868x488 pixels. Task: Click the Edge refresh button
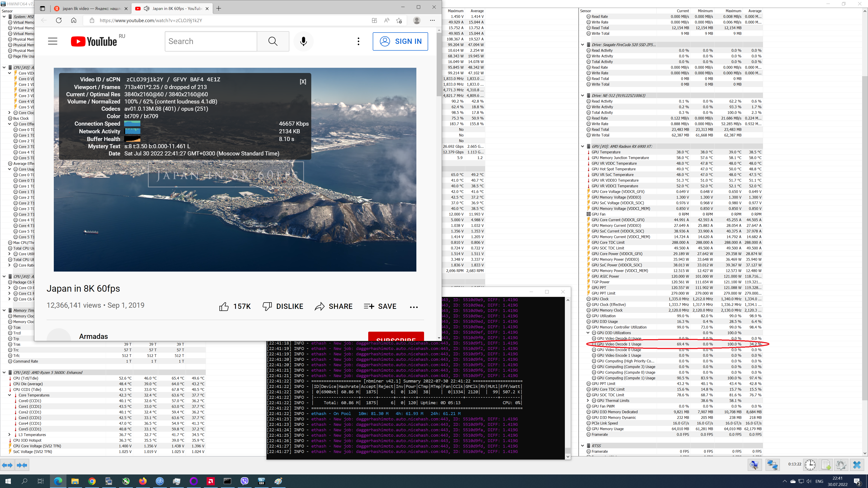tap(59, 20)
